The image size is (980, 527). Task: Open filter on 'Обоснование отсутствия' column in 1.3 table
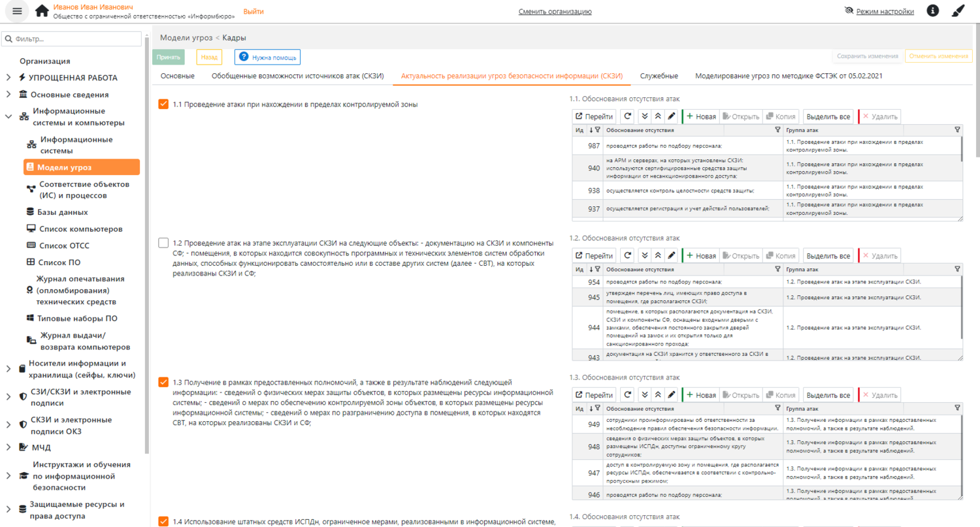point(777,408)
